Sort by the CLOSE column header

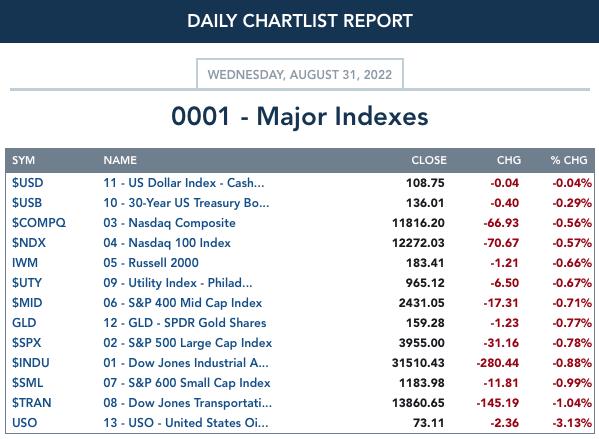429,160
